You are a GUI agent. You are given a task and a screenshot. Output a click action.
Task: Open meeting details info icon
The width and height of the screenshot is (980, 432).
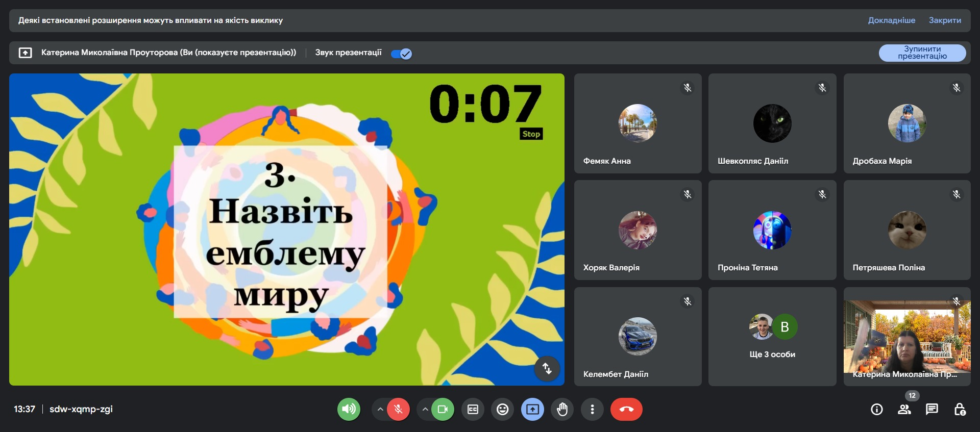pos(876,409)
